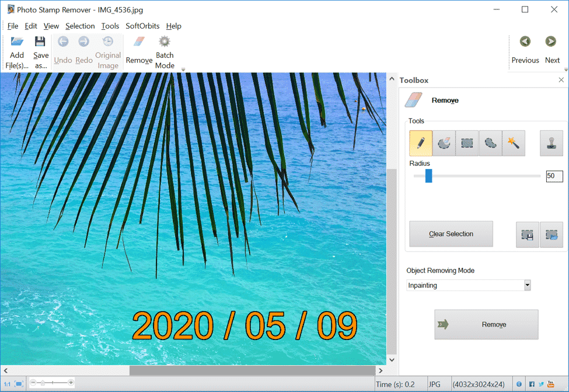Screen dimensions: 569x392
Task: Choose the rectangular selection tool
Action: [467, 143]
